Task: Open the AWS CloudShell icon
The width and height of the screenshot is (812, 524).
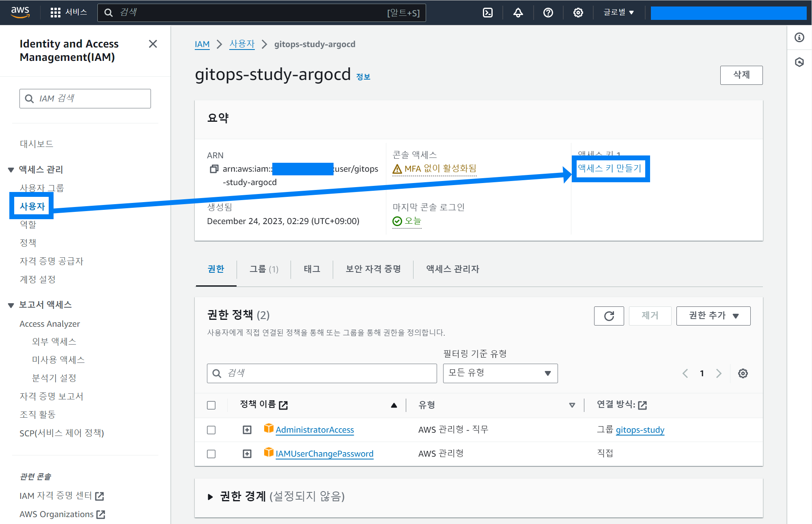Action: (x=488, y=13)
